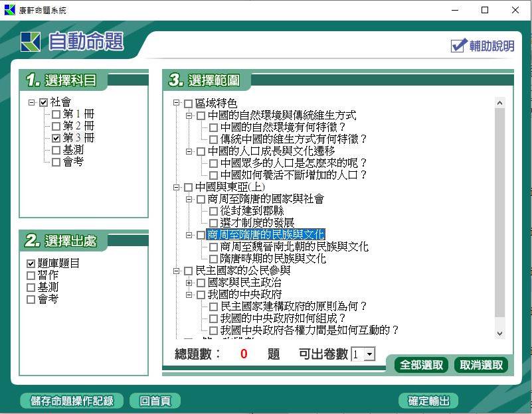This screenshot has width=532, height=414.
Task: Open the 輔助說明 help link
Action: pos(491,45)
